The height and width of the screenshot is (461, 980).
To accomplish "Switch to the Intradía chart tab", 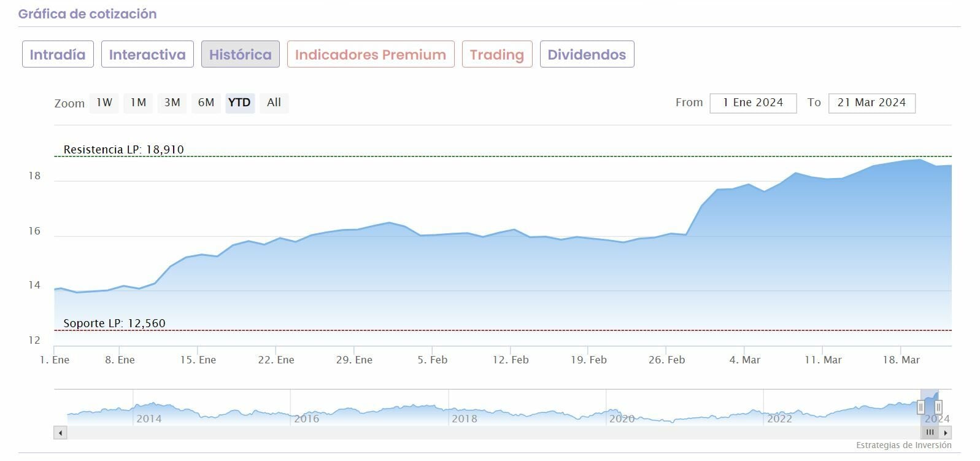I will (x=58, y=54).
